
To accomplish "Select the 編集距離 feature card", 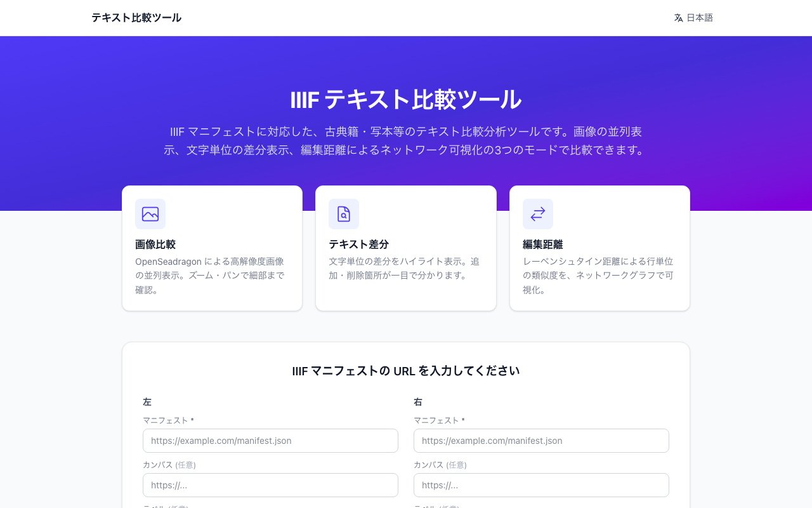I will [599, 248].
